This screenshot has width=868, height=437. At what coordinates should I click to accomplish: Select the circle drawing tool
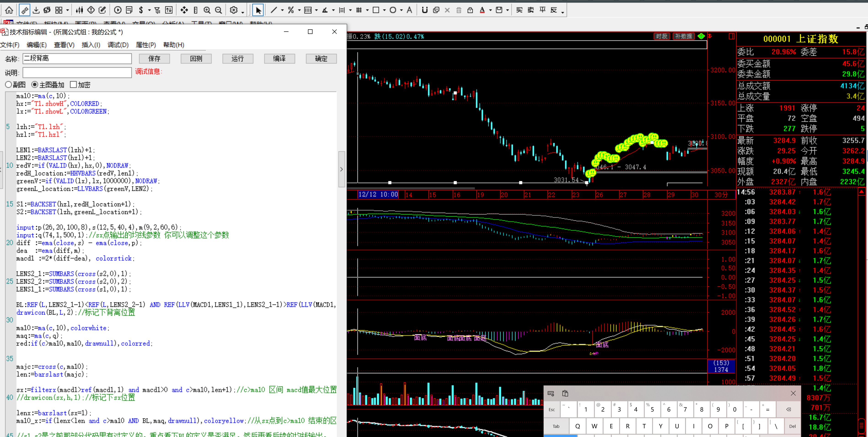click(392, 10)
